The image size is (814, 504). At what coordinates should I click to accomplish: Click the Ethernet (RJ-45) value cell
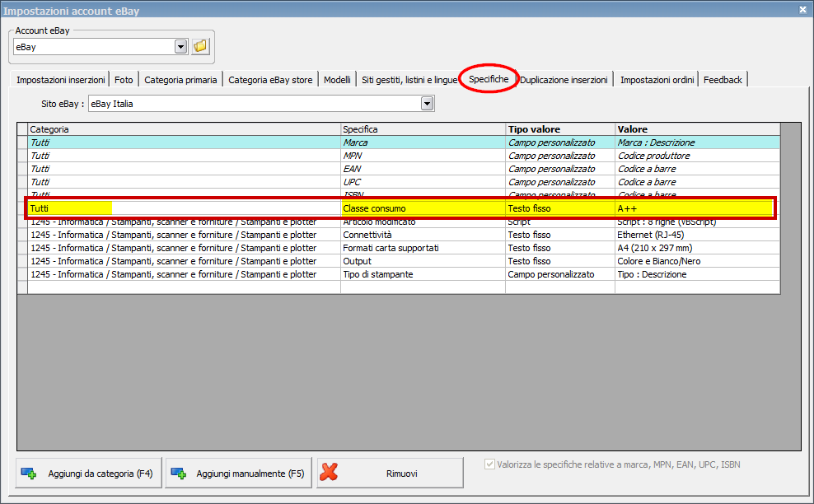pos(697,235)
